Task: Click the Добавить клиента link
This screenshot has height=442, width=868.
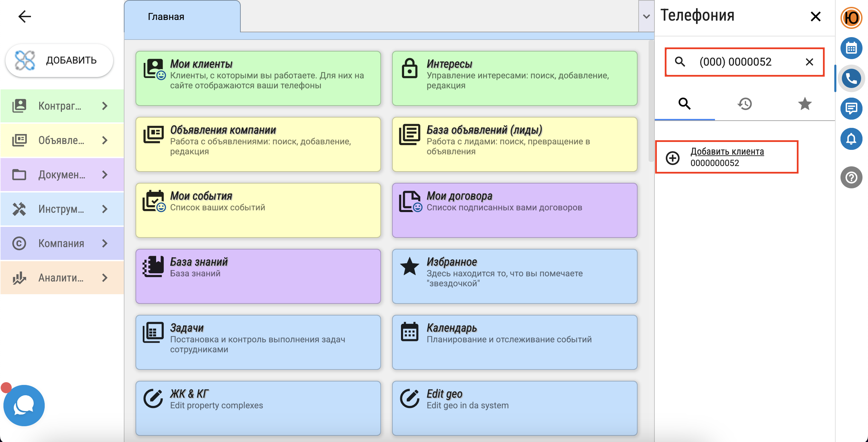Action: click(x=727, y=152)
